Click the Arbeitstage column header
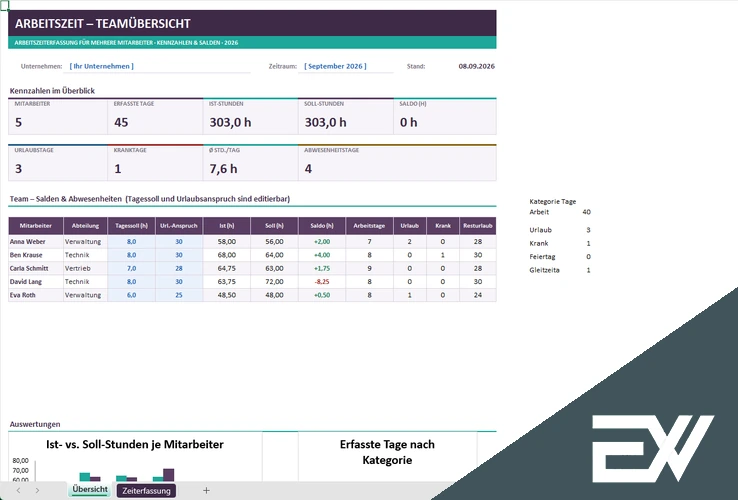The image size is (738, 500). [369, 226]
